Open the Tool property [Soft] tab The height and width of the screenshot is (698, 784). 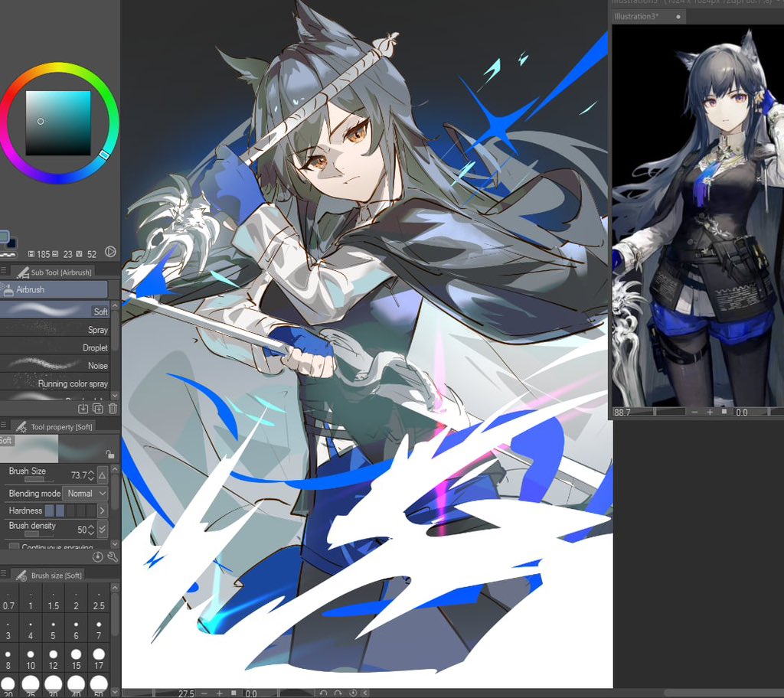click(x=54, y=426)
